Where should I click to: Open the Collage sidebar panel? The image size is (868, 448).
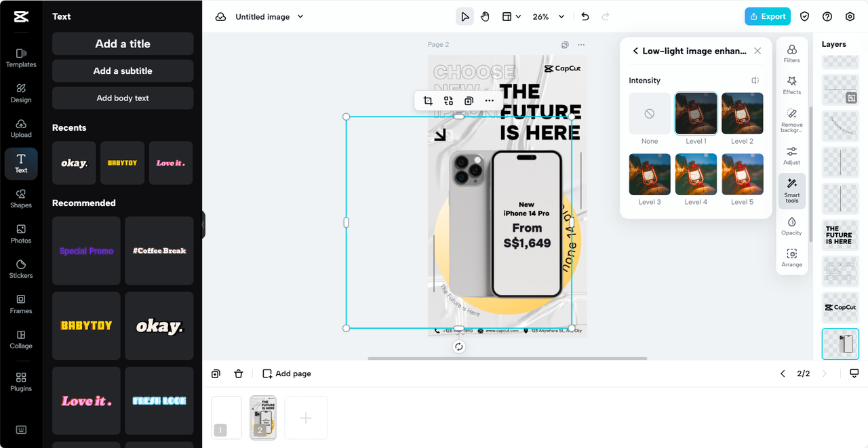21,340
